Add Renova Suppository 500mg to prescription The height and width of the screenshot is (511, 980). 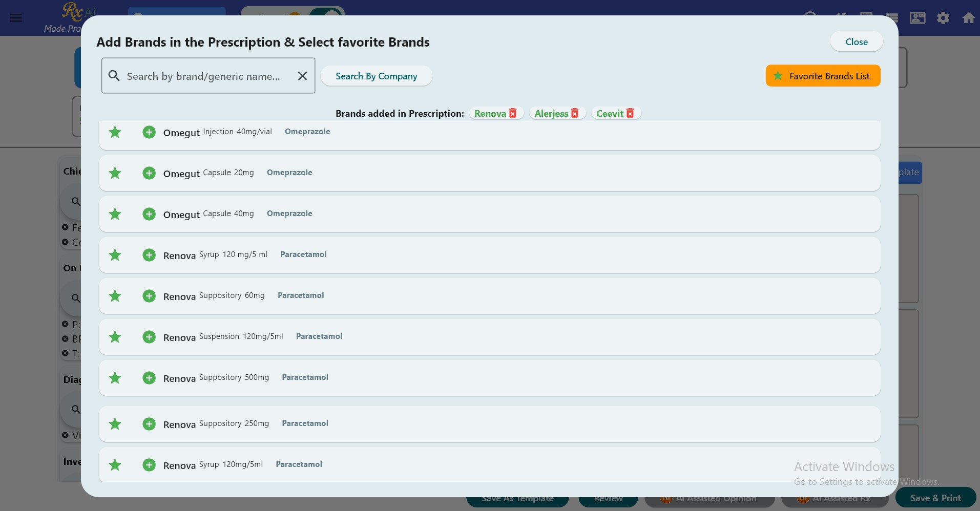coord(149,378)
